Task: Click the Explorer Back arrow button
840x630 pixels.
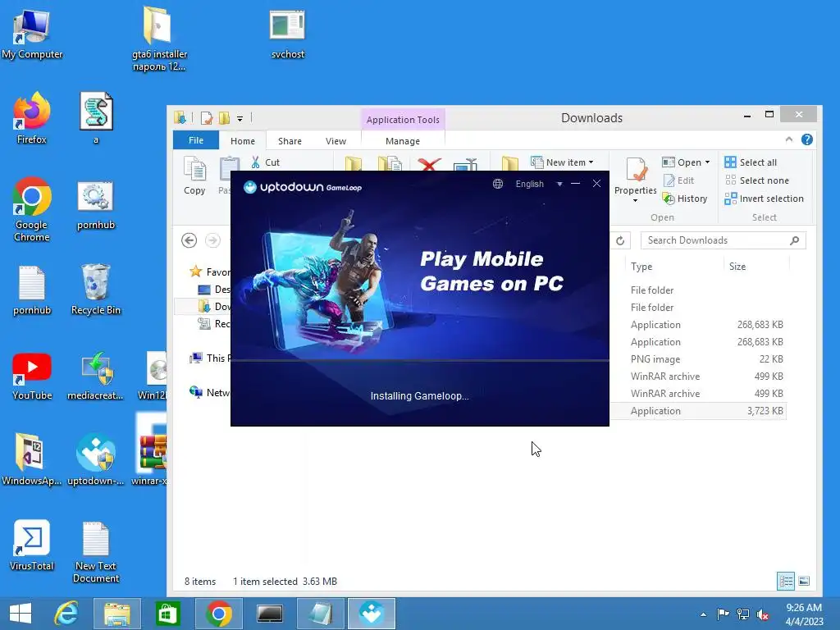Action: coord(189,240)
